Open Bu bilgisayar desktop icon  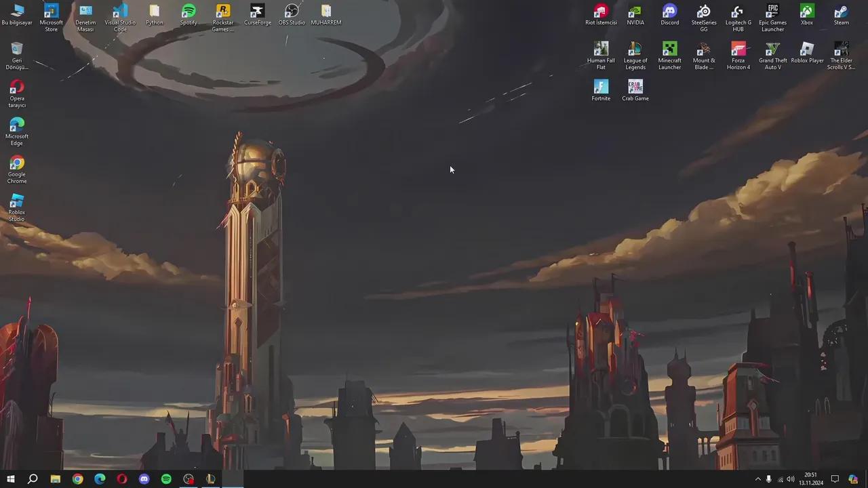tap(17, 15)
